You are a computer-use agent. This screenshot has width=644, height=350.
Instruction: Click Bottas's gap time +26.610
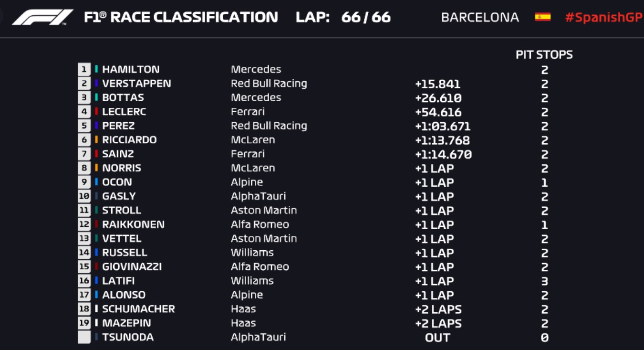[x=438, y=98]
